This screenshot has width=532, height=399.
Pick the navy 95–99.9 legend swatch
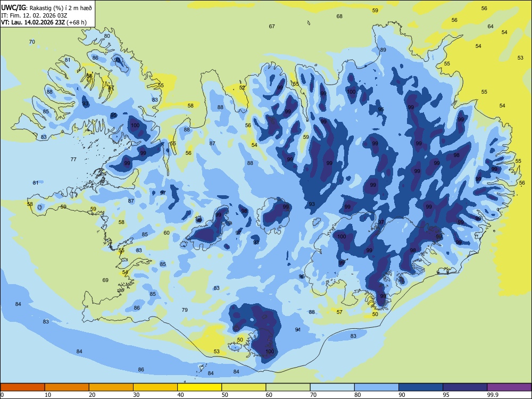coord(465,387)
